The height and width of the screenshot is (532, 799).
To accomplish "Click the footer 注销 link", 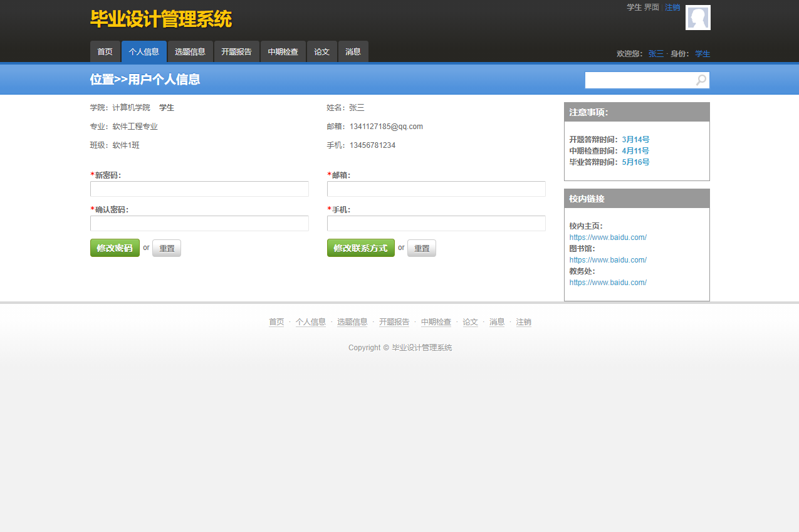I will tap(523, 321).
